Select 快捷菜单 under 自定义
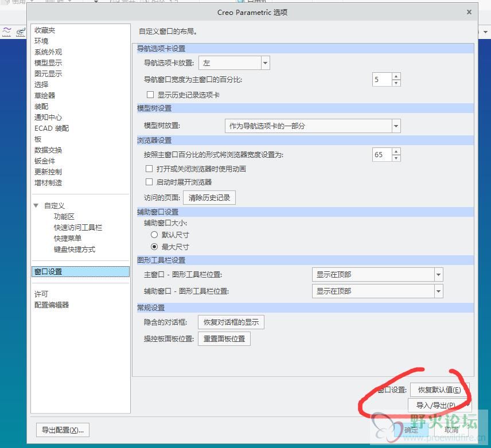The image size is (491, 448). click(68, 238)
